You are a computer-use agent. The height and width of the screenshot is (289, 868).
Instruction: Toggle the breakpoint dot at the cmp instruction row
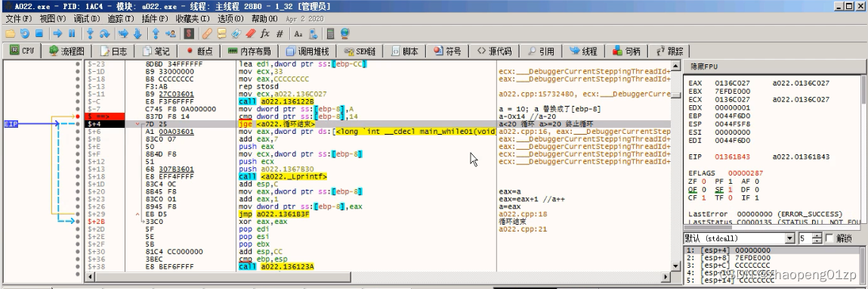point(78,117)
